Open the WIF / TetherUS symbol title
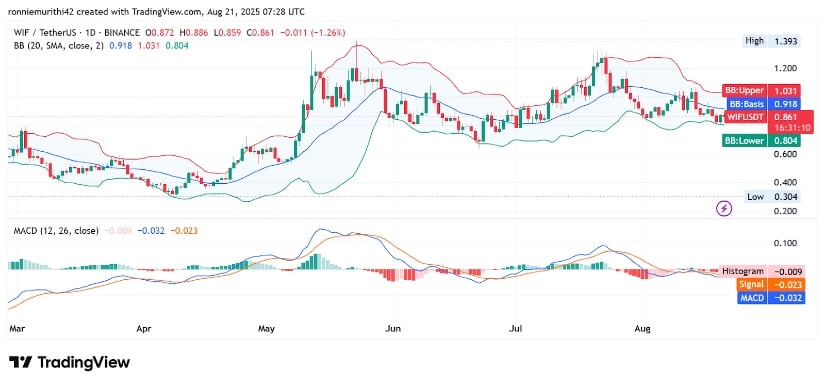The width and height of the screenshot is (825, 385). (x=48, y=33)
